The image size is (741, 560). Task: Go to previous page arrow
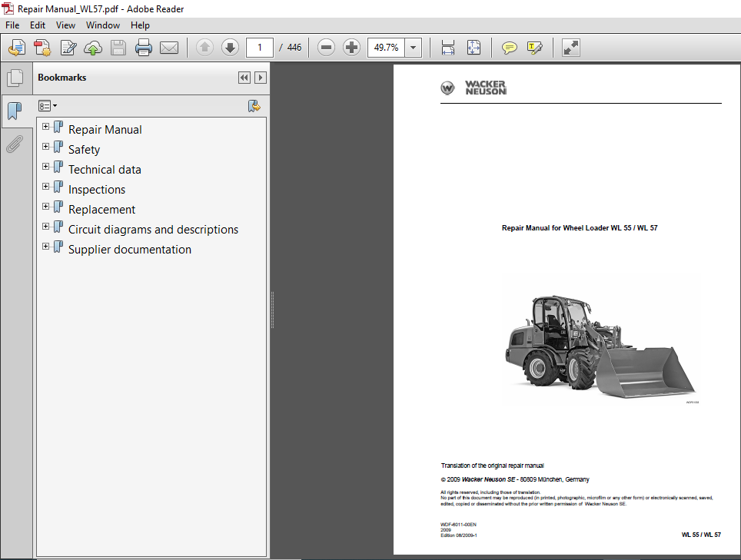[204, 47]
